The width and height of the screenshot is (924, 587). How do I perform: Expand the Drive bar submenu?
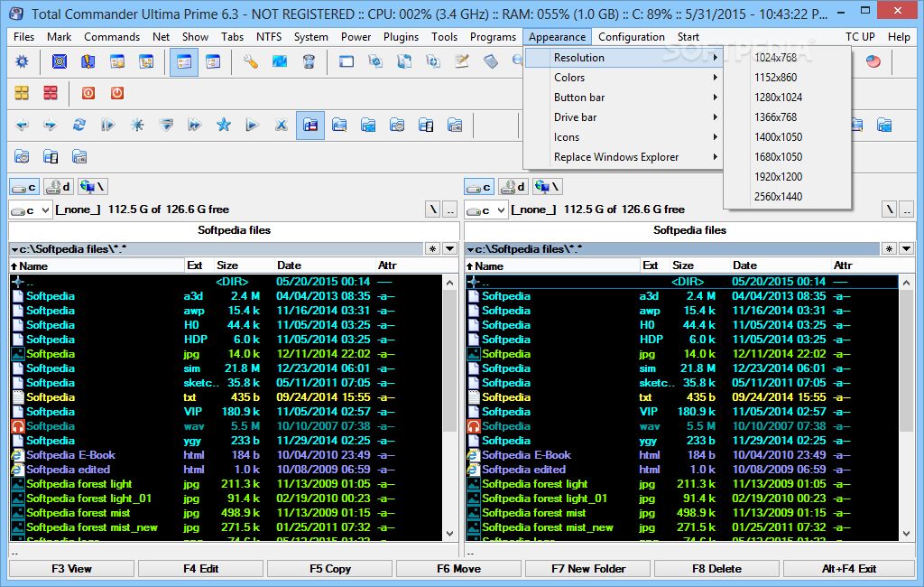click(x=623, y=117)
